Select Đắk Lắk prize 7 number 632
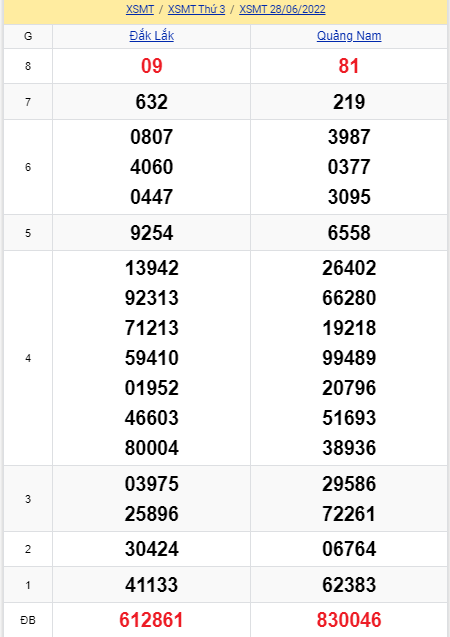450x637 pixels. pyautogui.click(x=151, y=102)
